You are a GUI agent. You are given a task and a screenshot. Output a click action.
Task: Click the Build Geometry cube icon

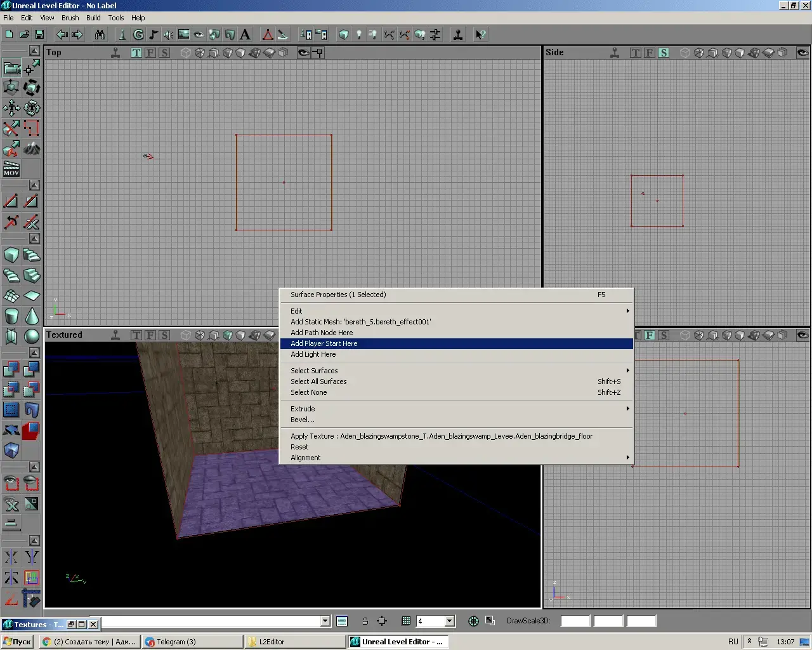(343, 34)
